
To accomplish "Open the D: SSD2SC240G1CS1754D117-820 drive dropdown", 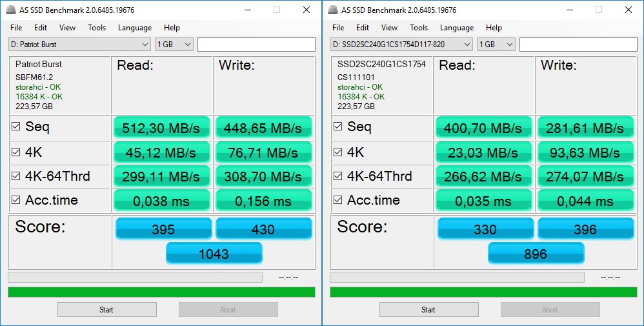I will point(401,45).
